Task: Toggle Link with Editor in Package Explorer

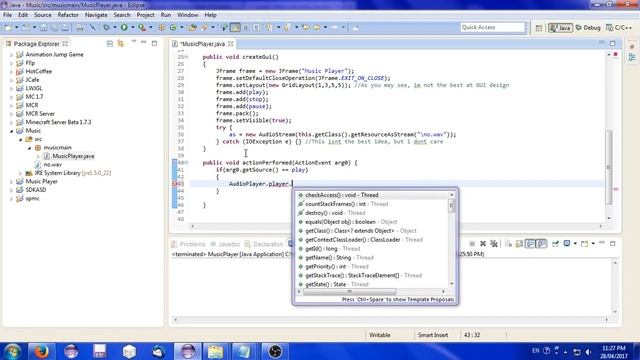Action: pyautogui.click(x=120, y=43)
